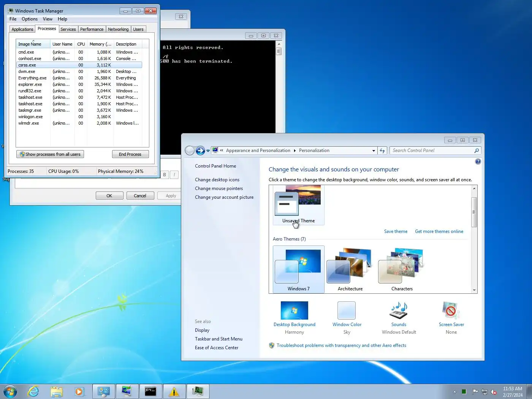This screenshot has height=399, width=532.
Task: Click the muted volume speaker tray icon
Action: click(x=494, y=392)
